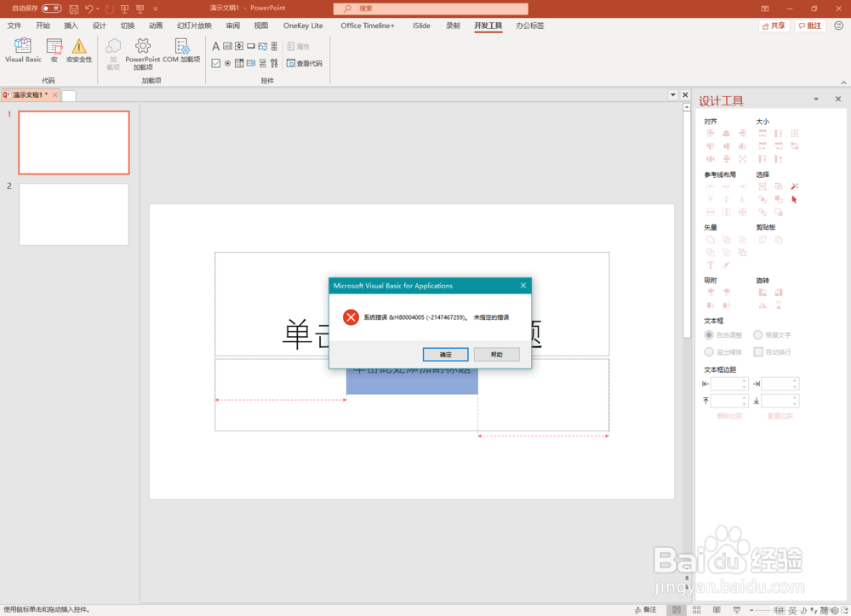This screenshot has width=851, height=616.
Task: Open the iSlide tab
Action: click(x=421, y=26)
